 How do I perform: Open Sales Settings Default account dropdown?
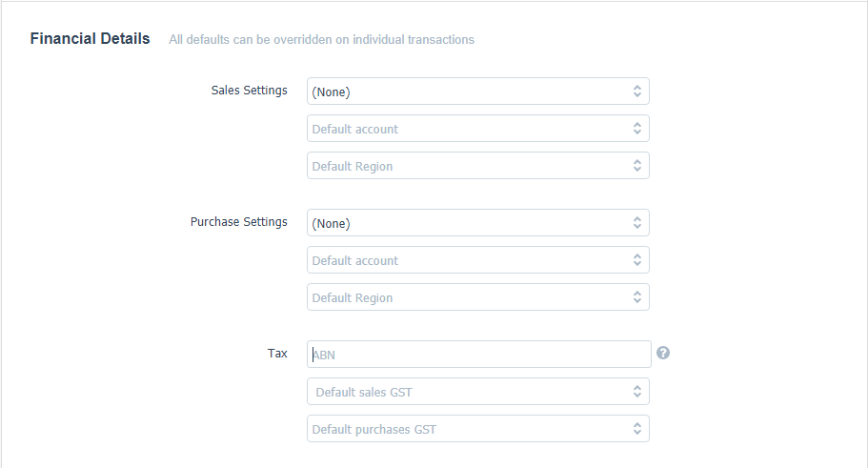477,129
